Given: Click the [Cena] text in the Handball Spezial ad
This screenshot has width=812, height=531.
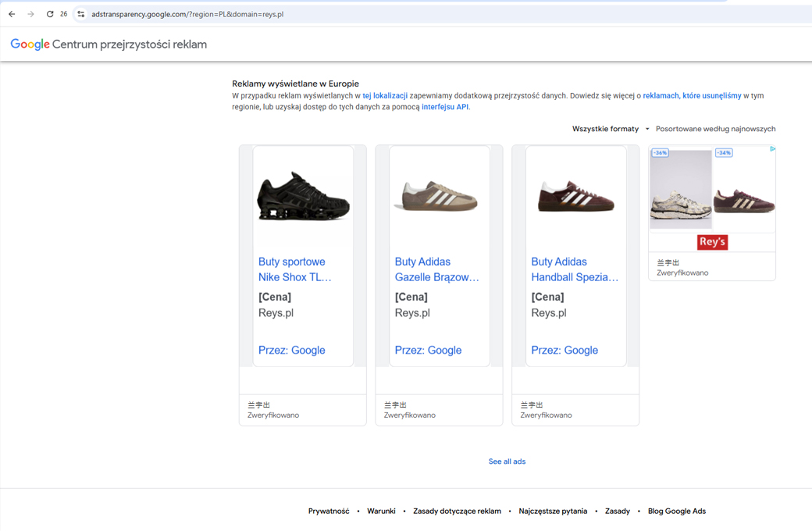Looking at the screenshot, I should 547,297.
